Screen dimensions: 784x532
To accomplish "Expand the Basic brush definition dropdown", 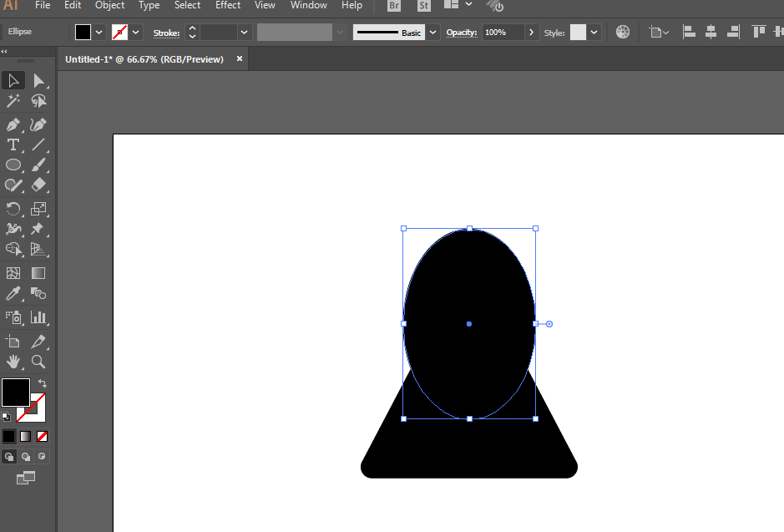I will point(432,32).
